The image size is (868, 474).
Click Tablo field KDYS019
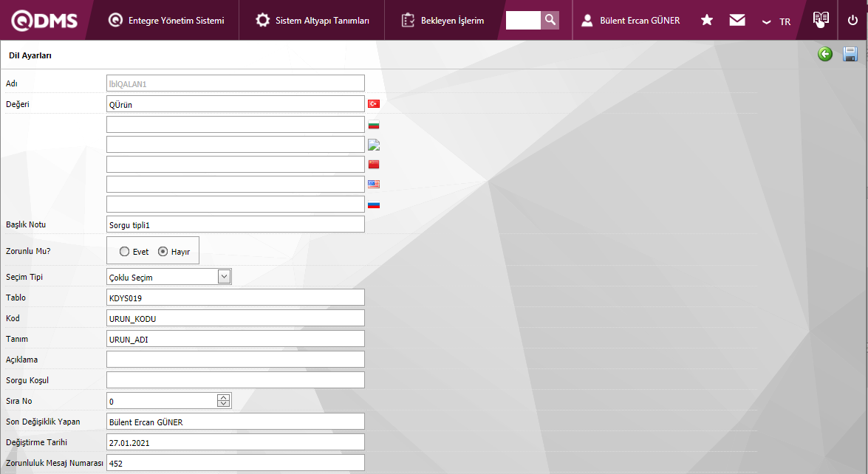[x=235, y=298]
